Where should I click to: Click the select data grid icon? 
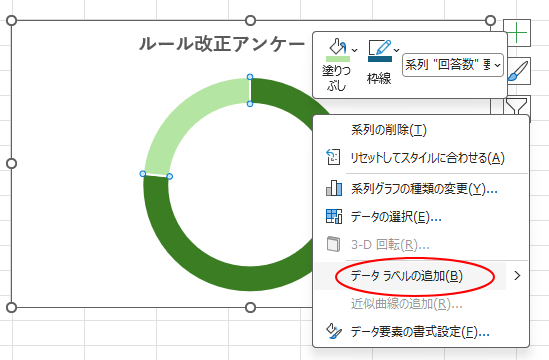coord(334,216)
